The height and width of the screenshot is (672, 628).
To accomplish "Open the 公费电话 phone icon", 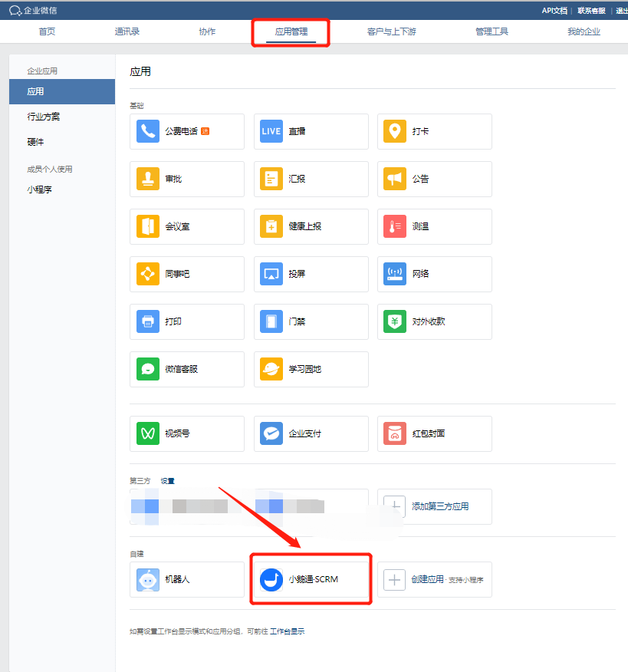I will pos(148,131).
